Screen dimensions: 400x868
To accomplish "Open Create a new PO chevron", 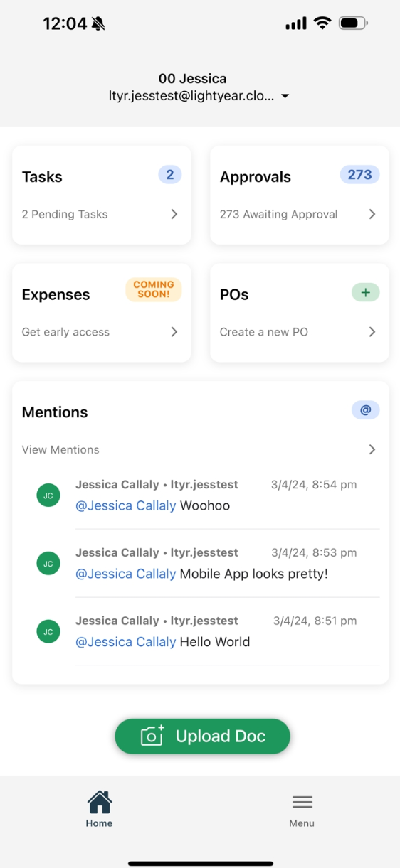I will pos(372,332).
